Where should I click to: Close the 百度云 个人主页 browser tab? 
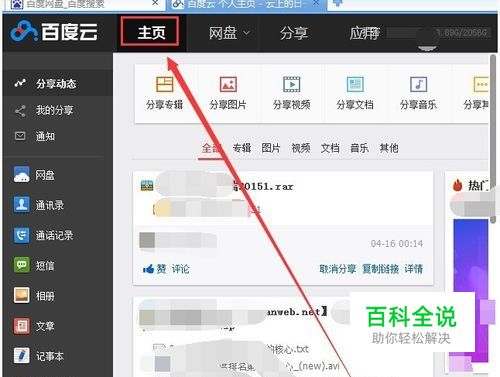(316, 3)
